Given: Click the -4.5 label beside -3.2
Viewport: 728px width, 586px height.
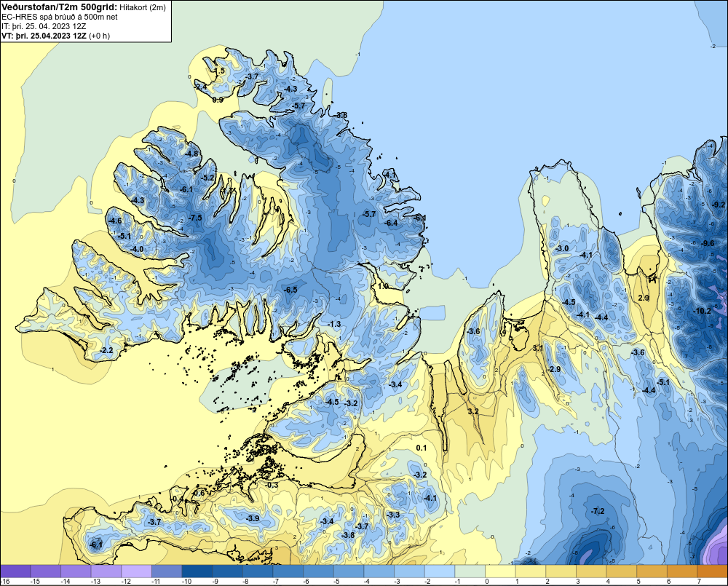Looking at the screenshot, I should pos(333,402).
